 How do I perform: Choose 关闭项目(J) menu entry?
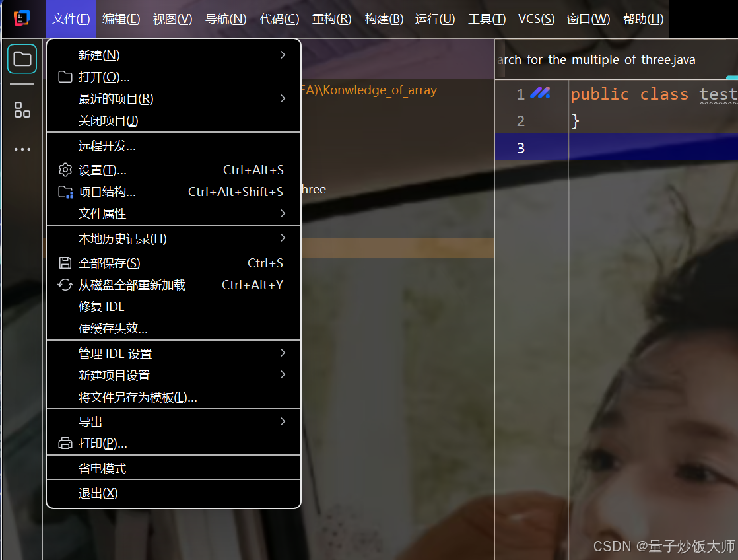coord(174,121)
